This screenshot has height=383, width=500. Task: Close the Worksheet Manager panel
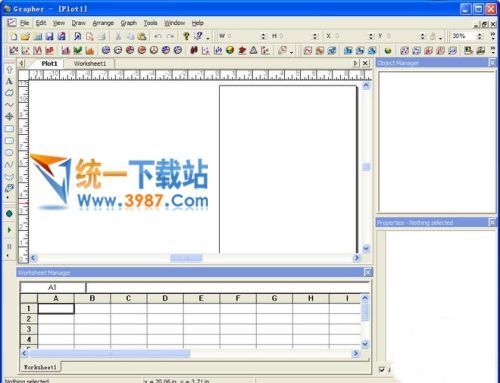(367, 272)
